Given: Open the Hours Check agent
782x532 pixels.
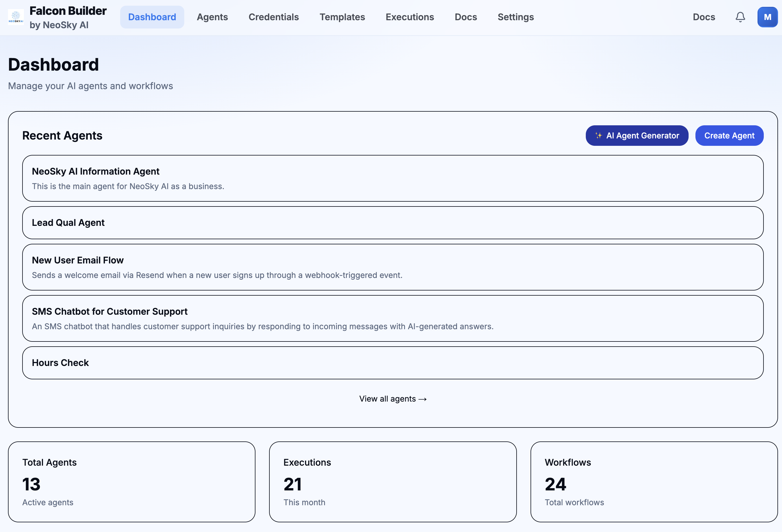Looking at the screenshot, I should [x=393, y=363].
